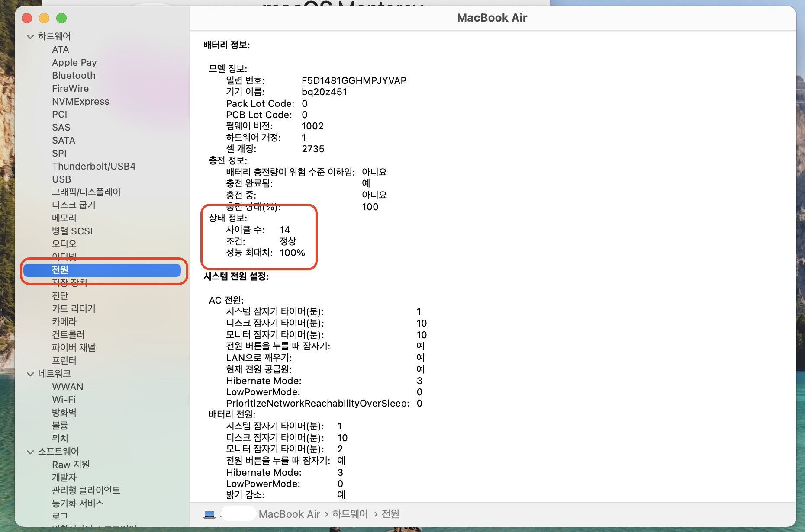Select the highlighted 전원 item
This screenshot has height=532, width=805.
[102, 270]
